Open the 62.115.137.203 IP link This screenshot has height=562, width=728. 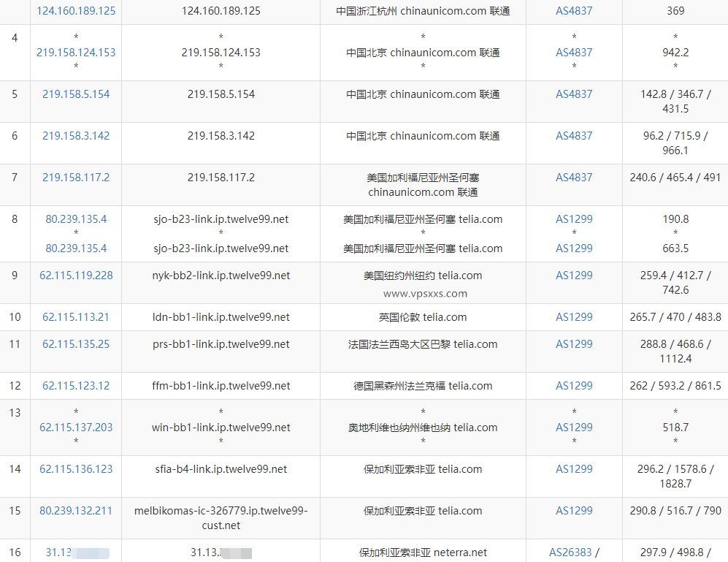76,428
